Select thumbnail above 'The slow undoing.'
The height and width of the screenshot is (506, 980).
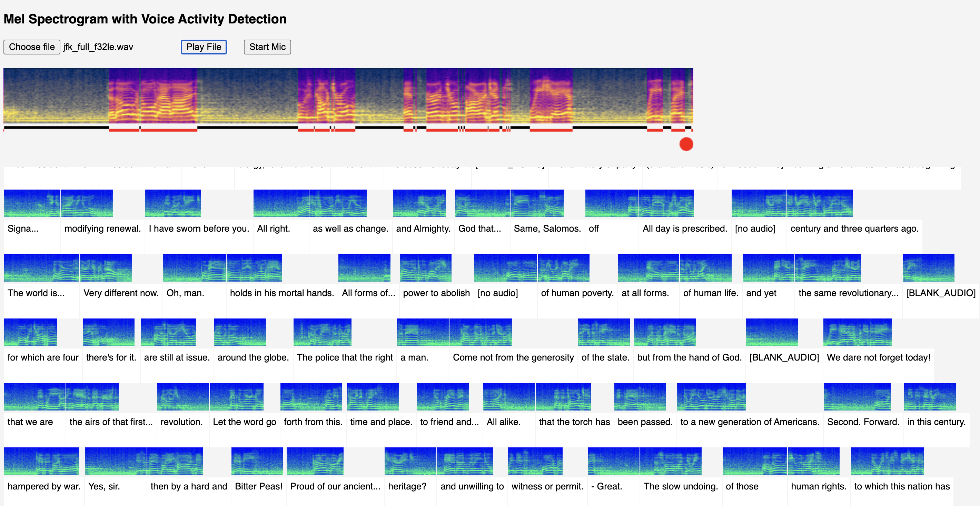pyautogui.click(x=670, y=461)
